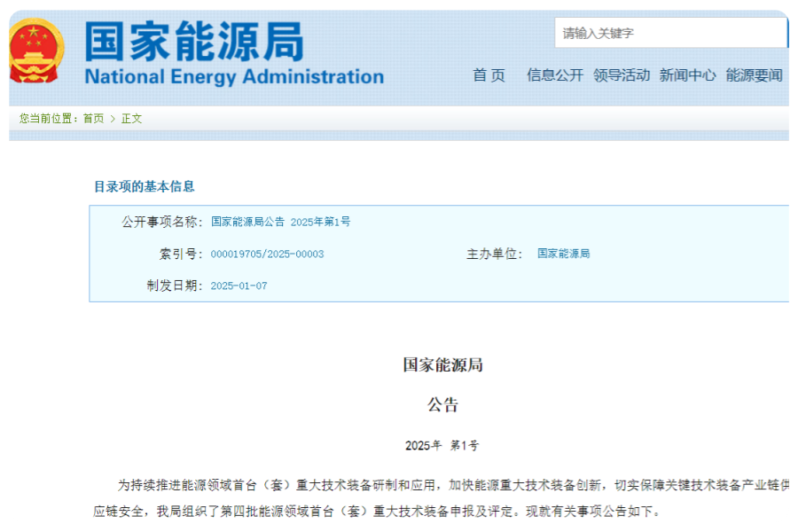Open the 首页 navigation menu item
The width and height of the screenshot is (798, 532).
click(x=489, y=75)
